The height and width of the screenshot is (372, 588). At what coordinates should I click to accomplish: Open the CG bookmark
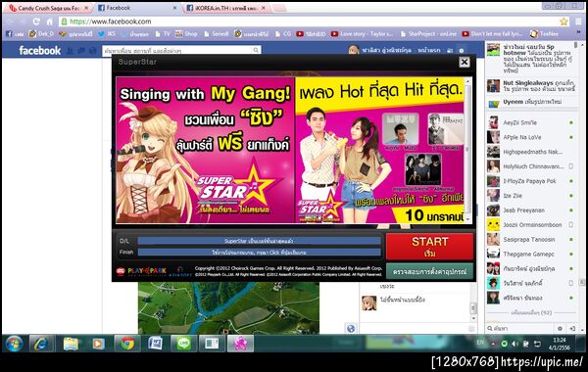pyautogui.click(x=283, y=34)
